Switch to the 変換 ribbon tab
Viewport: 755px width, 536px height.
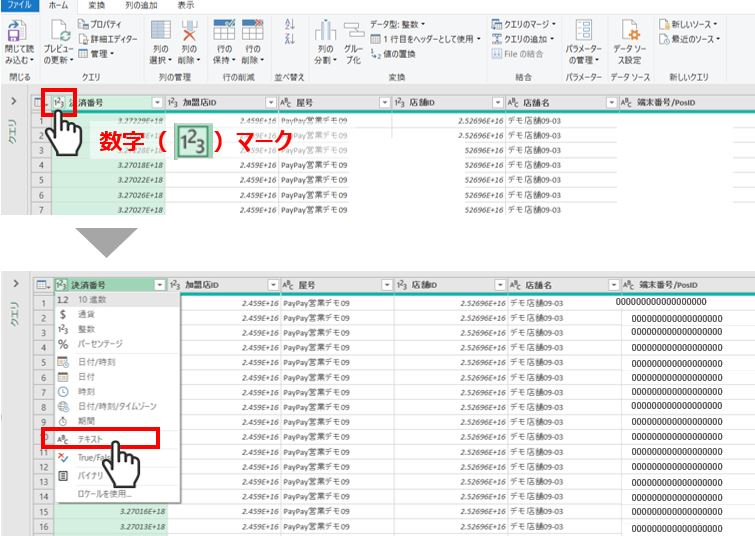click(96, 6)
